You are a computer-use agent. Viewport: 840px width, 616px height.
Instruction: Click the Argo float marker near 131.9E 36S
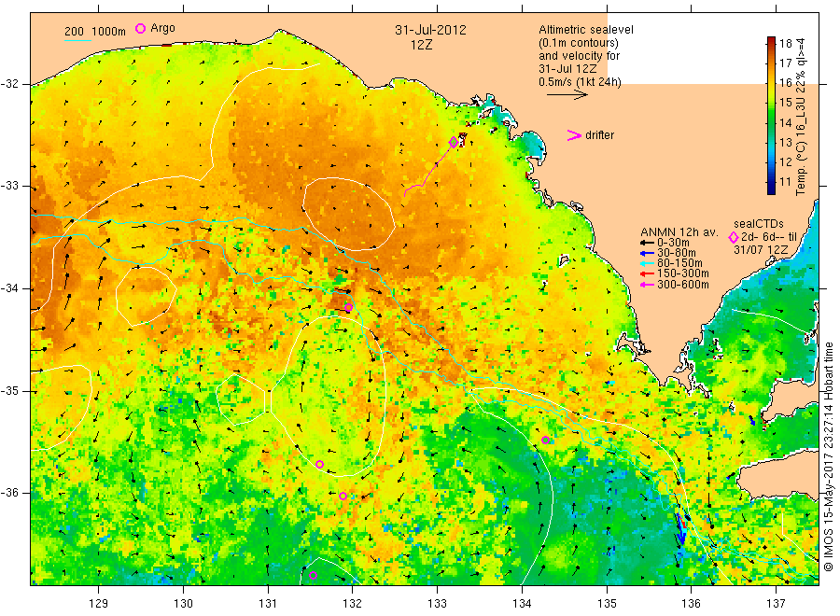coord(343,496)
